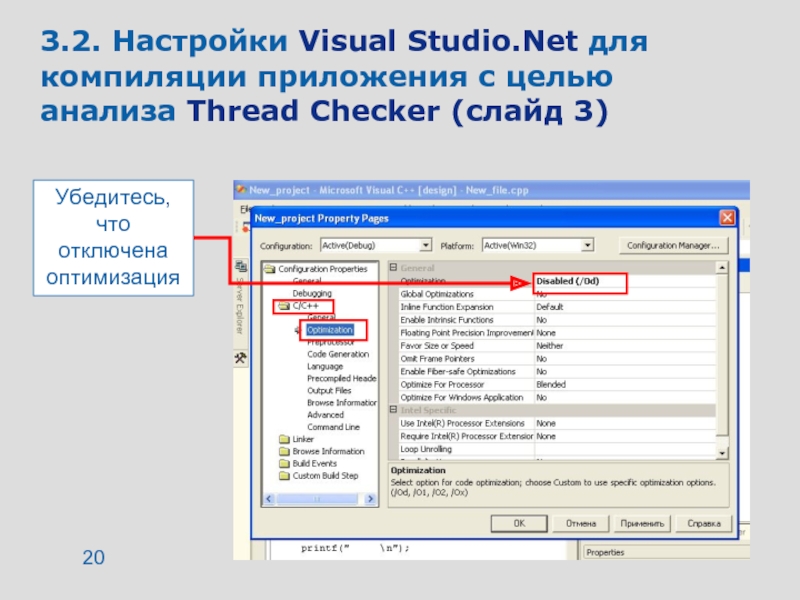Click the Server Explorer icon in the side panel
Image resolution: width=800 pixels, height=600 pixels.
tap(240, 266)
